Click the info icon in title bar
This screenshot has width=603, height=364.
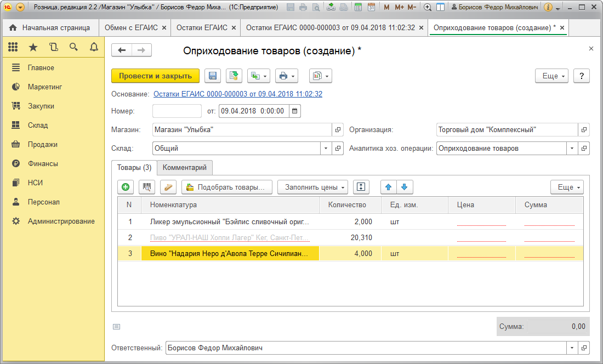(548, 7)
